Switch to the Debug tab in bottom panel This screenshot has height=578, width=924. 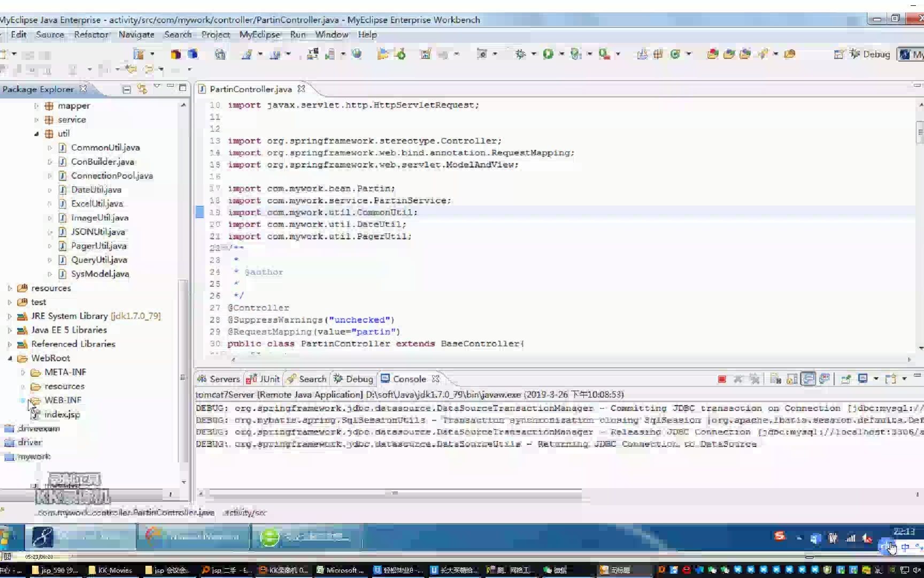tap(353, 379)
